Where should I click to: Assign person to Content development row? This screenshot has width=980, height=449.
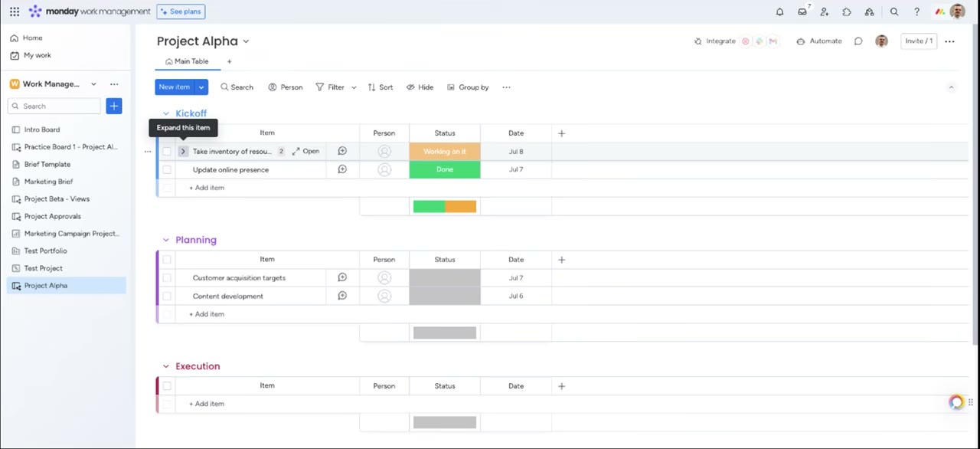(384, 296)
